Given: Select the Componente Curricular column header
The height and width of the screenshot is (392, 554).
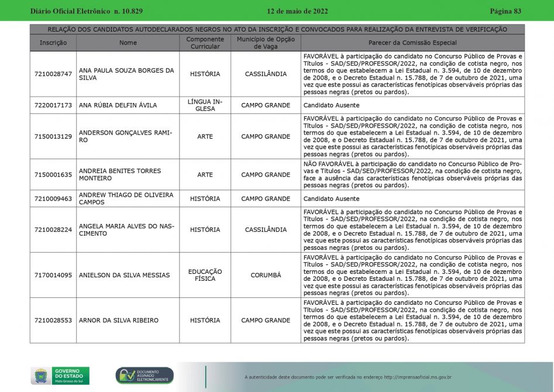Looking at the screenshot, I should [x=205, y=43].
